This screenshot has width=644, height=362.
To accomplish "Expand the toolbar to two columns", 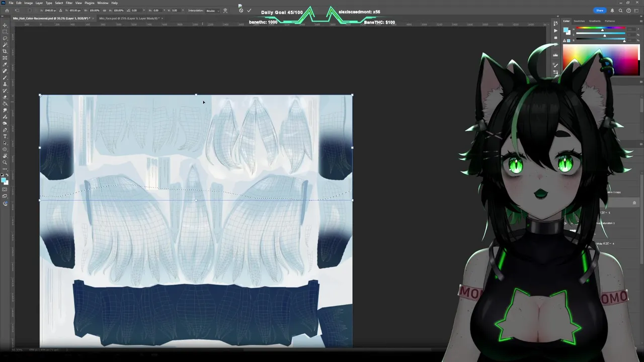I will pos(3,17).
